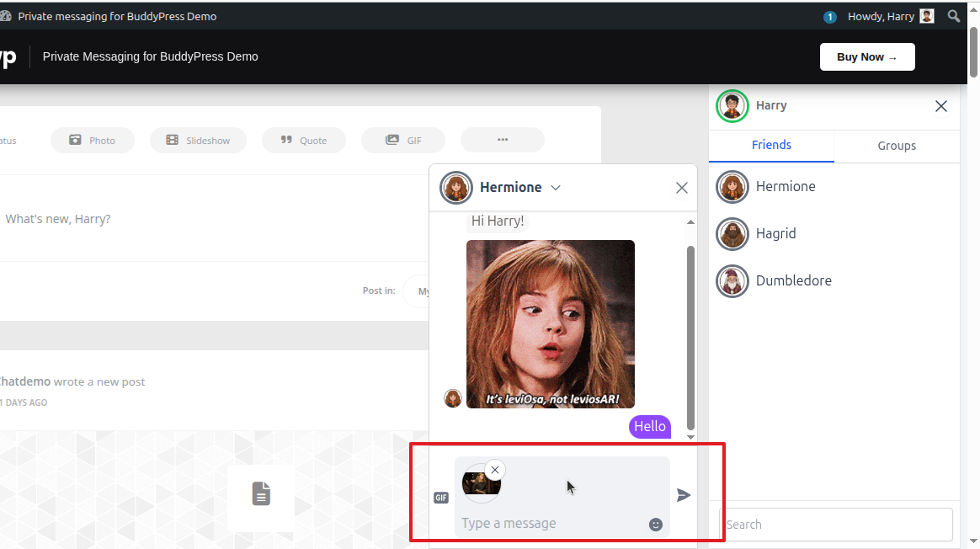The width and height of the screenshot is (980, 549).
Task: Open chat with Hagrid from friends list
Action: coord(775,233)
